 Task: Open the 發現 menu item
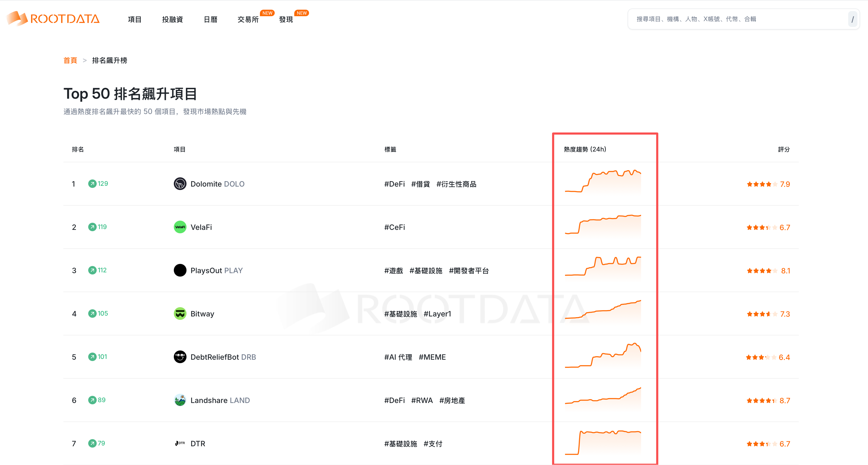click(286, 20)
